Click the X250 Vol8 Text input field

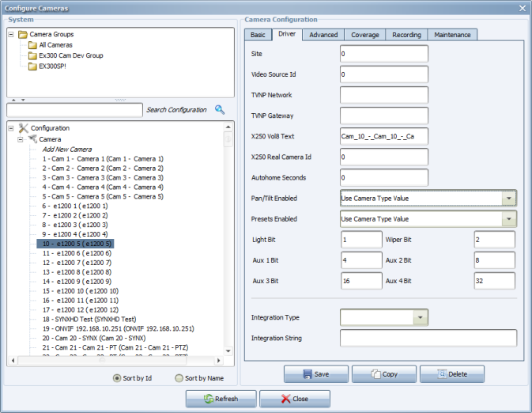tap(383, 136)
